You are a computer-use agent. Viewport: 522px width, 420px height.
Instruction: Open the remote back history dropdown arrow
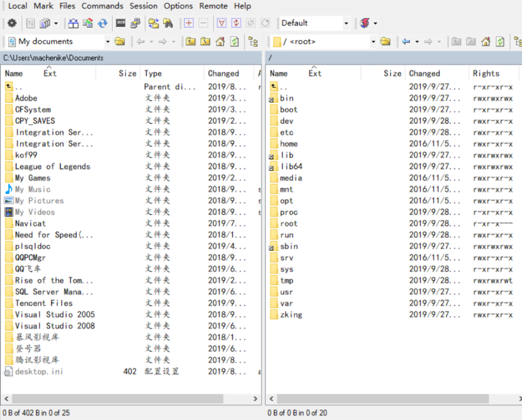click(x=417, y=42)
